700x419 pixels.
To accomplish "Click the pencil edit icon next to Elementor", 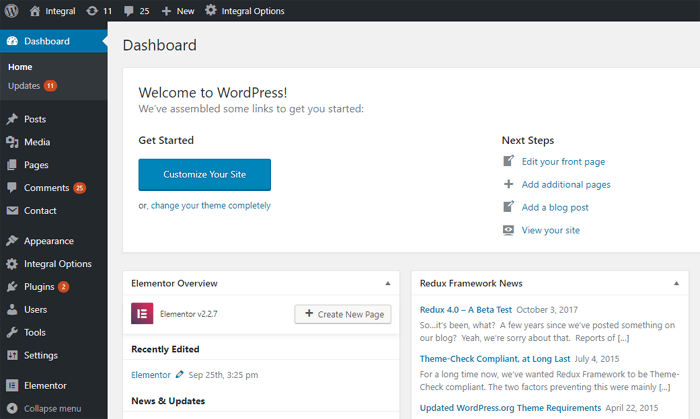I will click(179, 374).
